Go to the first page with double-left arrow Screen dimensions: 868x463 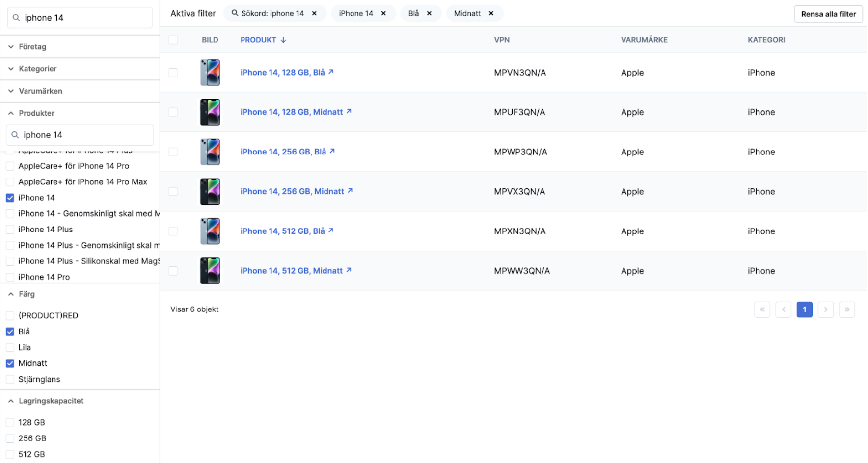click(x=762, y=309)
